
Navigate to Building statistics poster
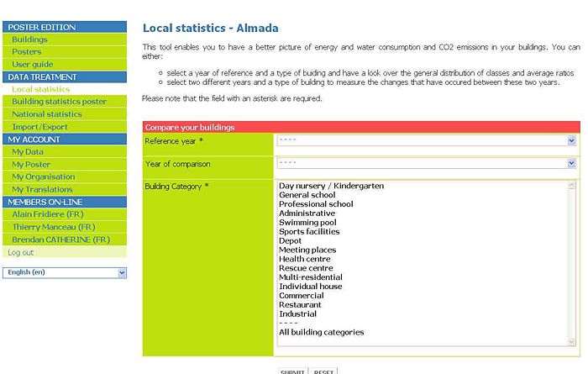click(59, 102)
